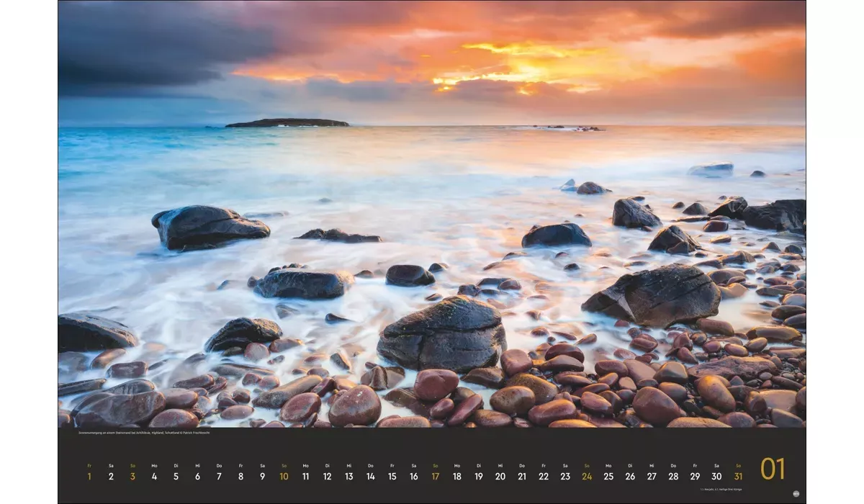Select day 23 in the calendar strip
Viewport: 864px width, 504px height.
coord(565,472)
